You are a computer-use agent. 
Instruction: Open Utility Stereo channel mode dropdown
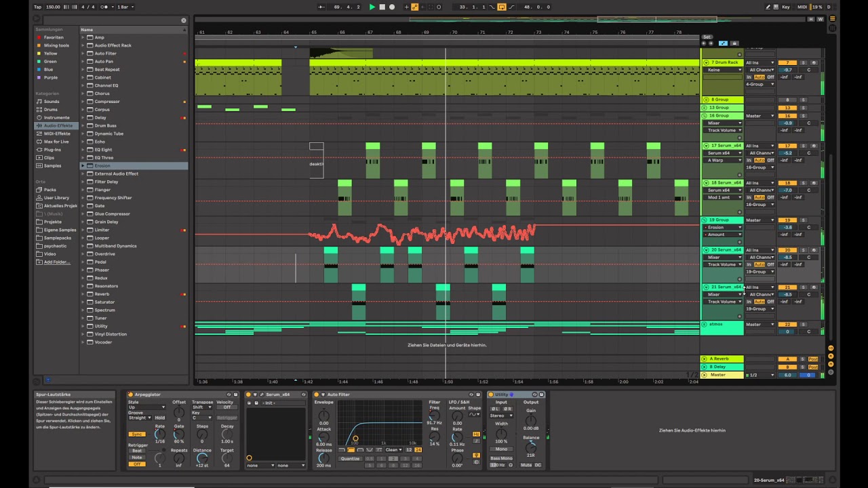click(500, 416)
